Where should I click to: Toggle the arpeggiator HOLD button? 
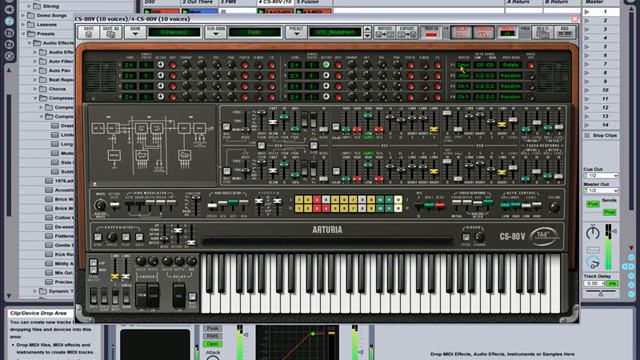pos(139,237)
